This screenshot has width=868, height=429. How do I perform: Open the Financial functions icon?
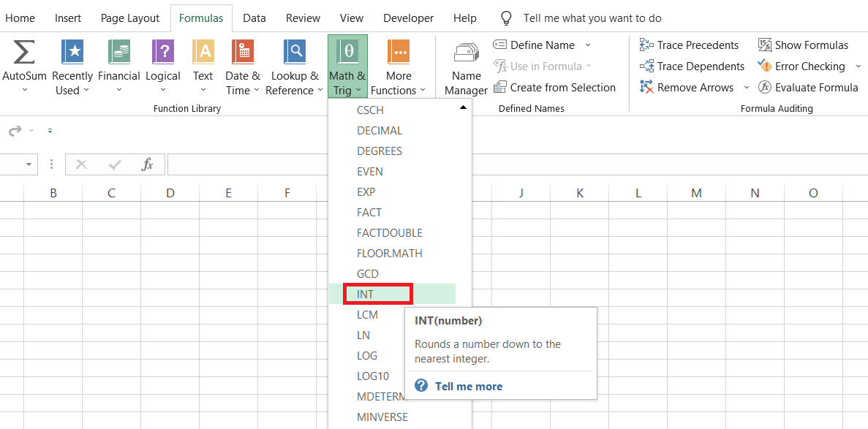(x=118, y=53)
